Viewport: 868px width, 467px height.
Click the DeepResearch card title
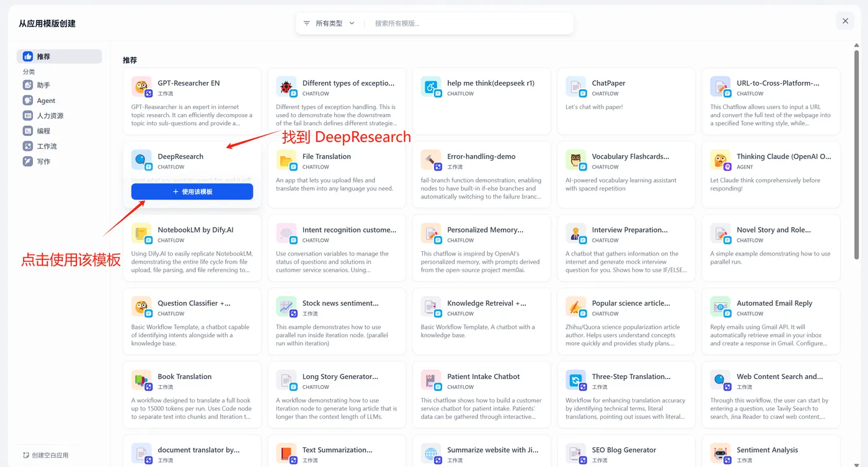[180, 156]
